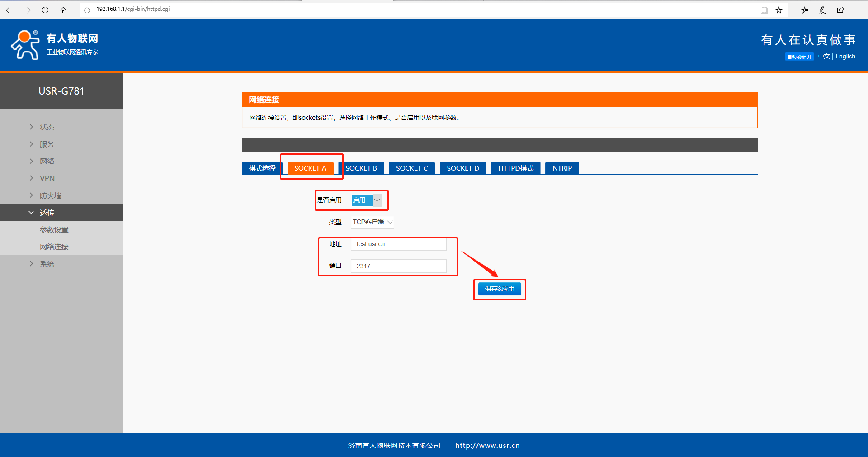Open the 是否启用 enable dropdown
This screenshot has height=457, width=868.
(x=366, y=200)
